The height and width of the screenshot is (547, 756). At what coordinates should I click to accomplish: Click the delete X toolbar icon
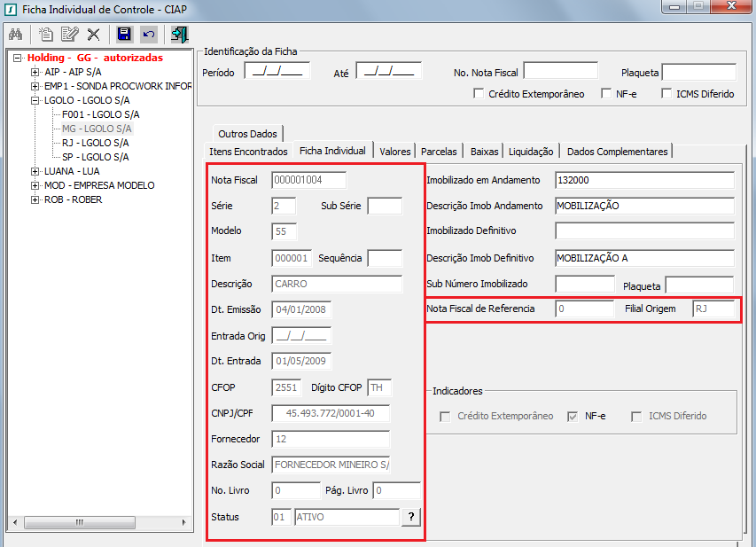pyautogui.click(x=93, y=35)
